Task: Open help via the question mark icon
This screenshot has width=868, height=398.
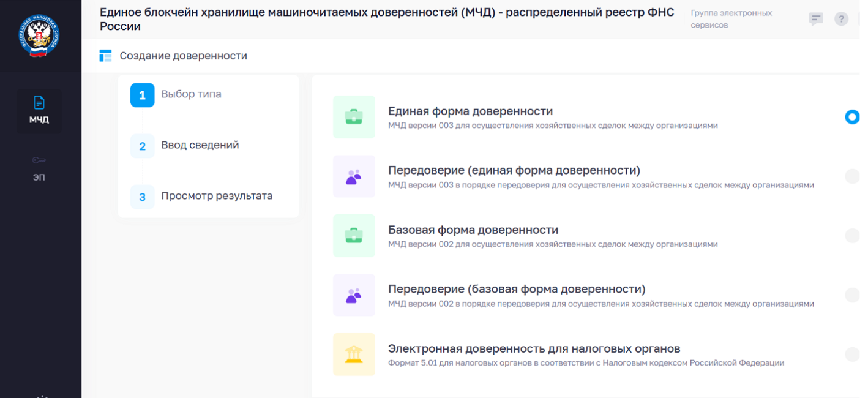Action: click(x=842, y=20)
